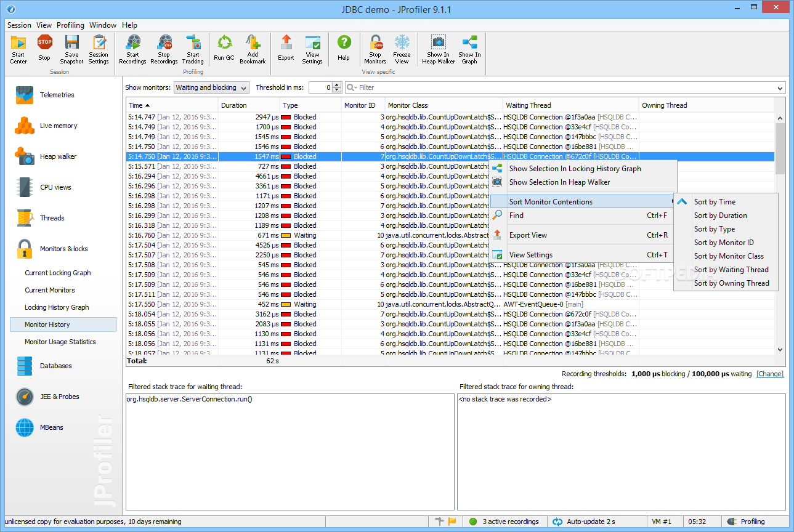The width and height of the screenshot is (794, 532).
Task: Select Sort by Duration
Action: coord(726,216)
